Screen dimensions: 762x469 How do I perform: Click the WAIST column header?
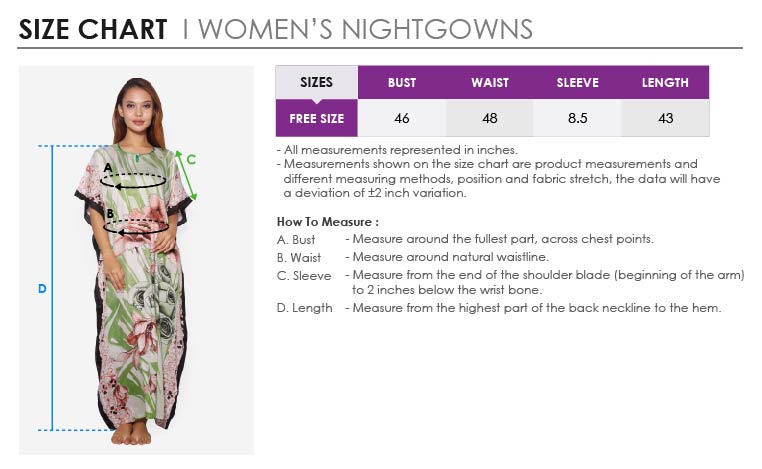[490, 82]
